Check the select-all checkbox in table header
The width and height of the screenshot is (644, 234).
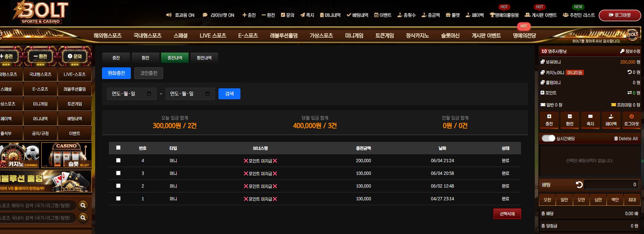(118, 148)
